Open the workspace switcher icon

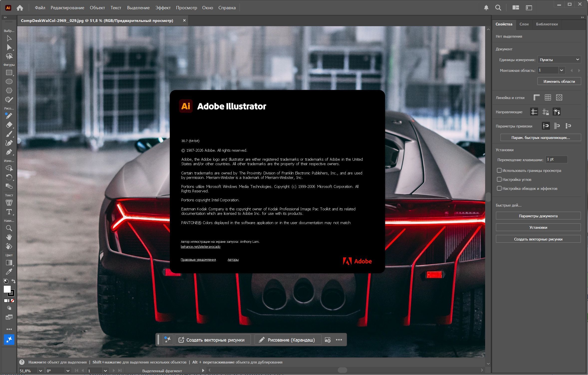tap(529, 8)
